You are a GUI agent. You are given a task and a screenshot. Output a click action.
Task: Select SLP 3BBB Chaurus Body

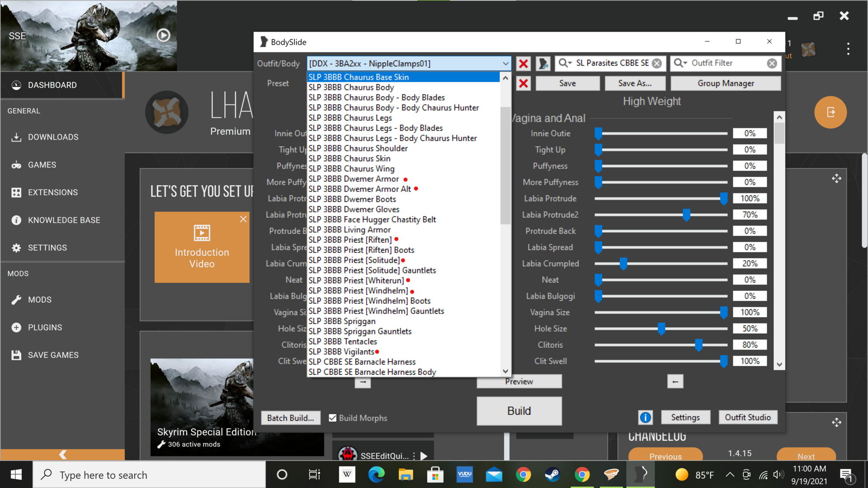coord(403,87)
